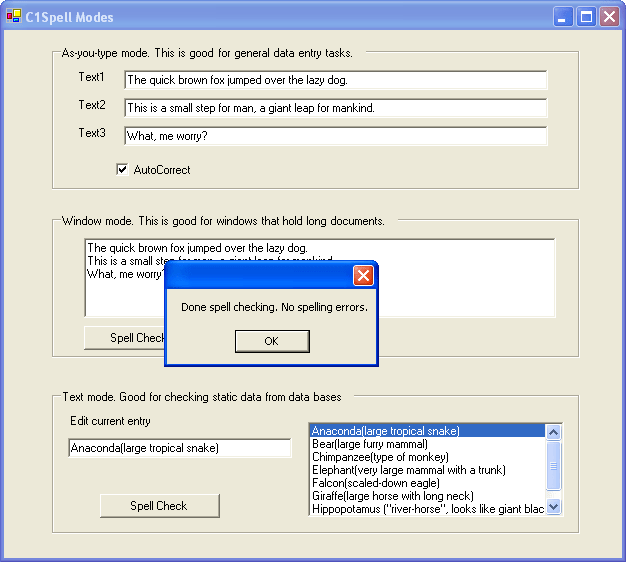Click into the Text2 input field
The height and width of the screenshot is (562, 626).
click(x=335, y=108)
